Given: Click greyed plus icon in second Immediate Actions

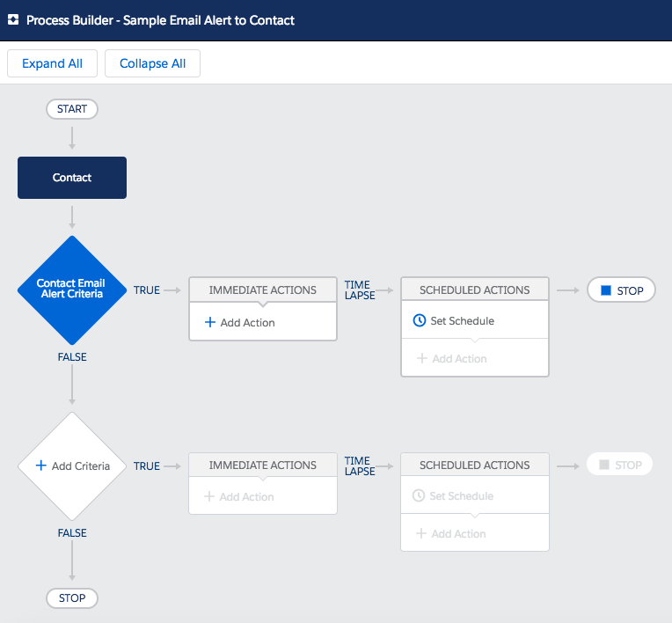Looking at the screenshot, I should coord(209,496).
